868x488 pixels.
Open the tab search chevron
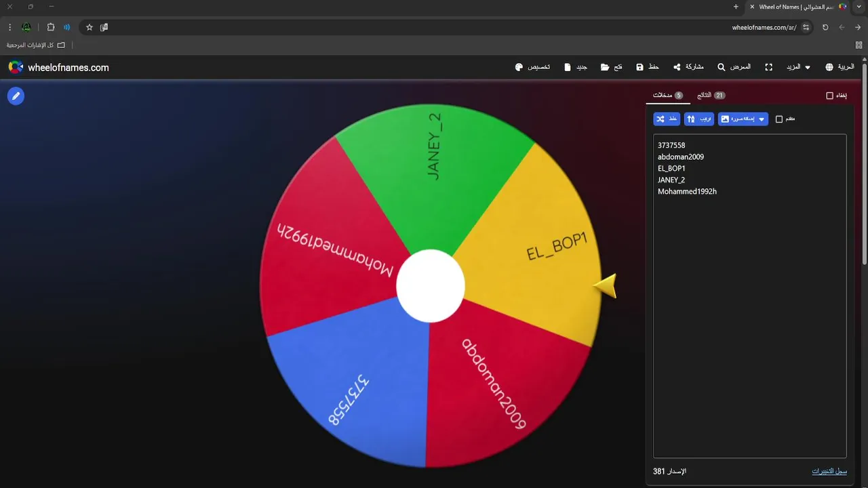click(859, 7)
